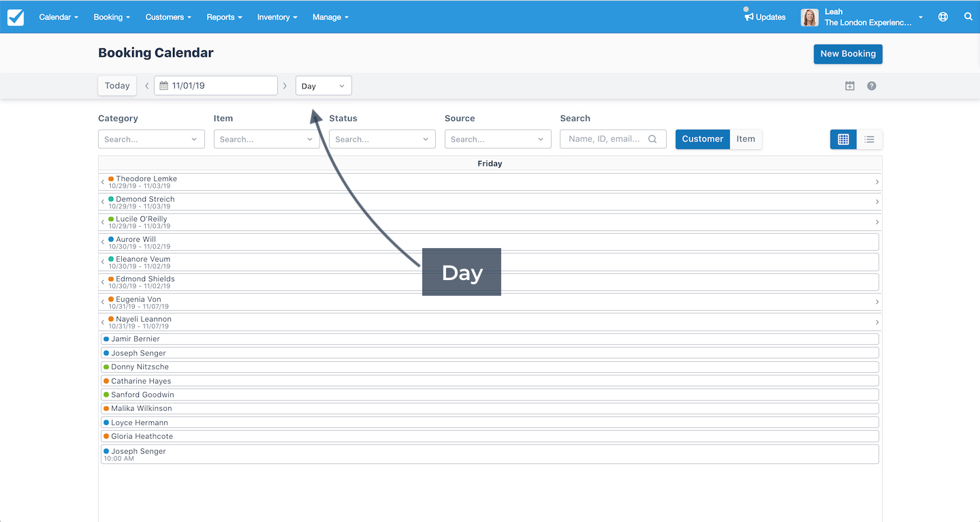Click the calendar icon in date field
The height and width of the screenshot is (522, 980).
[x=163, y=86]
